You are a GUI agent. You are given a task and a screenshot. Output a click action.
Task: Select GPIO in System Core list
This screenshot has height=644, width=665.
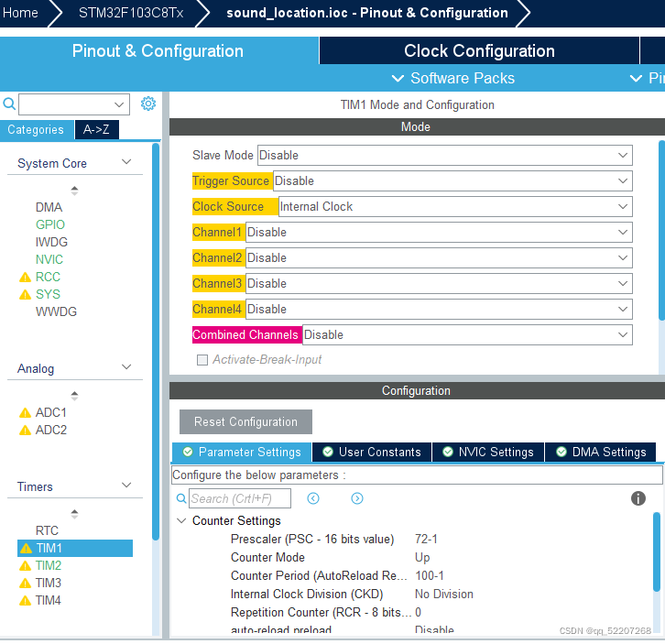(50, 224)
